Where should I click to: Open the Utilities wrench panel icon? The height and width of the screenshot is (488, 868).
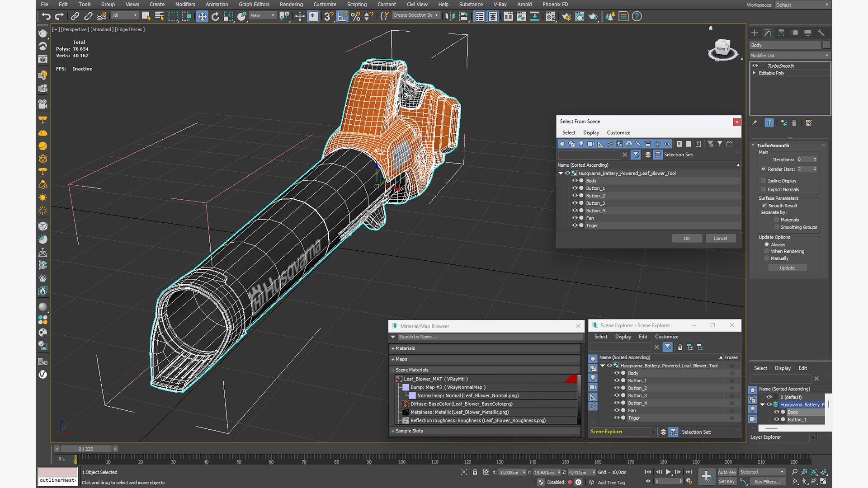[821, 33]
